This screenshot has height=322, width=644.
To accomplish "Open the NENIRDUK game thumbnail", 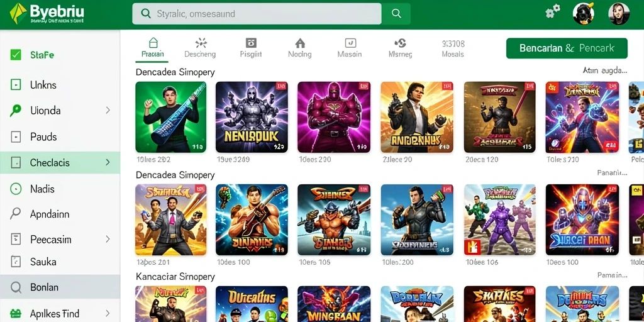I will tap(252, 117).
